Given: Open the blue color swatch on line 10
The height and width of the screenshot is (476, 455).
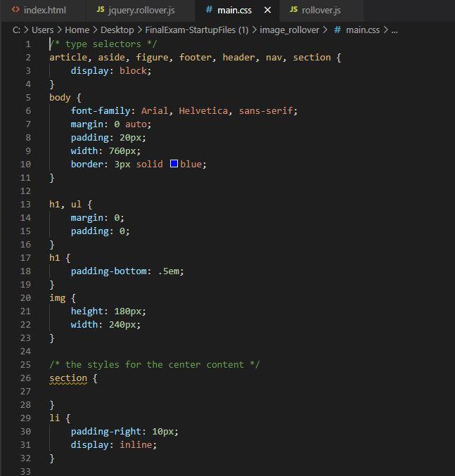Looking at the screenshot, I should pos(174,164).
